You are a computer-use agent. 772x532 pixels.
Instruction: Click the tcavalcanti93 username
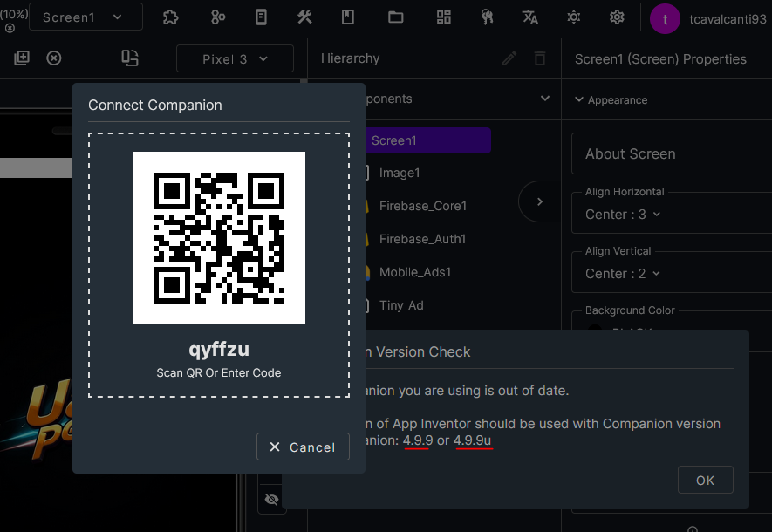coord(728,19)
